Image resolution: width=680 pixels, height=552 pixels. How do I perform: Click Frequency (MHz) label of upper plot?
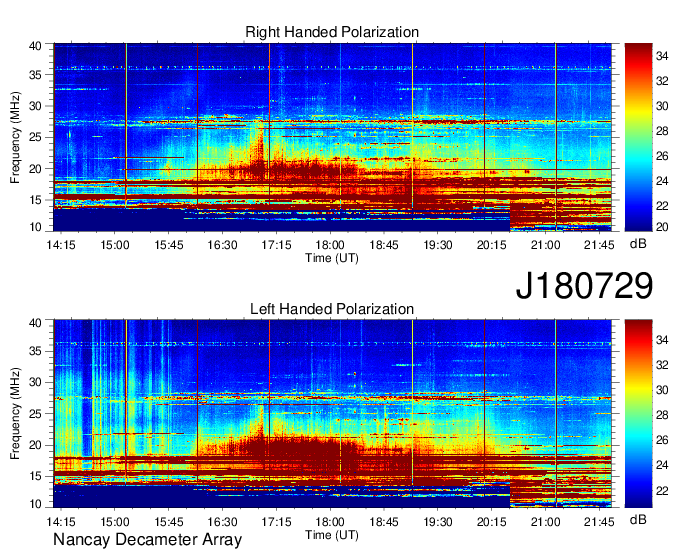pyautogui.click(x=15, y=137)
